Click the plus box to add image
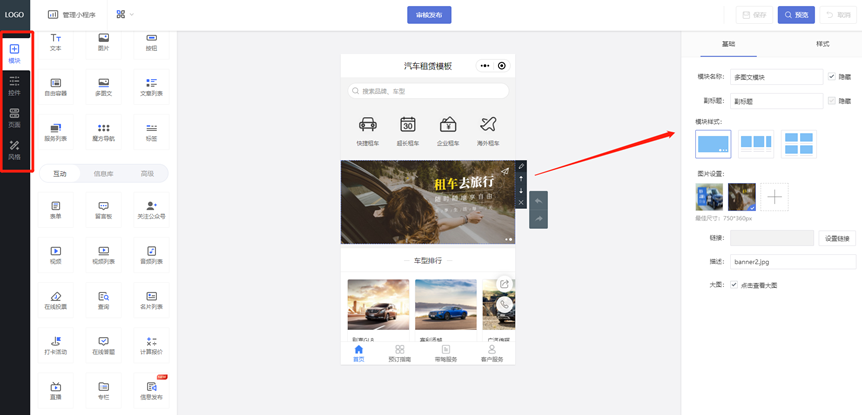Image resolution: width=862 pixels, height=415 pixels. (774, 197)
